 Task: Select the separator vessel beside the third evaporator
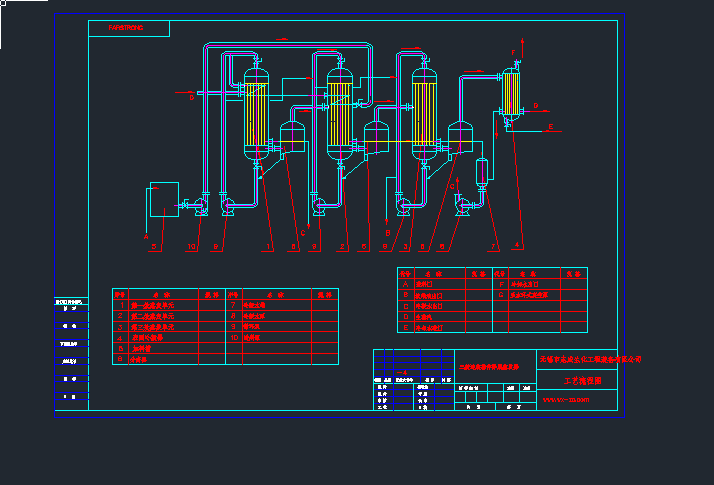461,136
